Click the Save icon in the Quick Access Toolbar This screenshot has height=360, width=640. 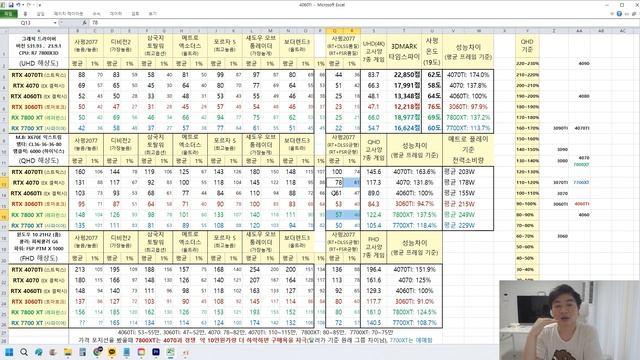[11, 5]
